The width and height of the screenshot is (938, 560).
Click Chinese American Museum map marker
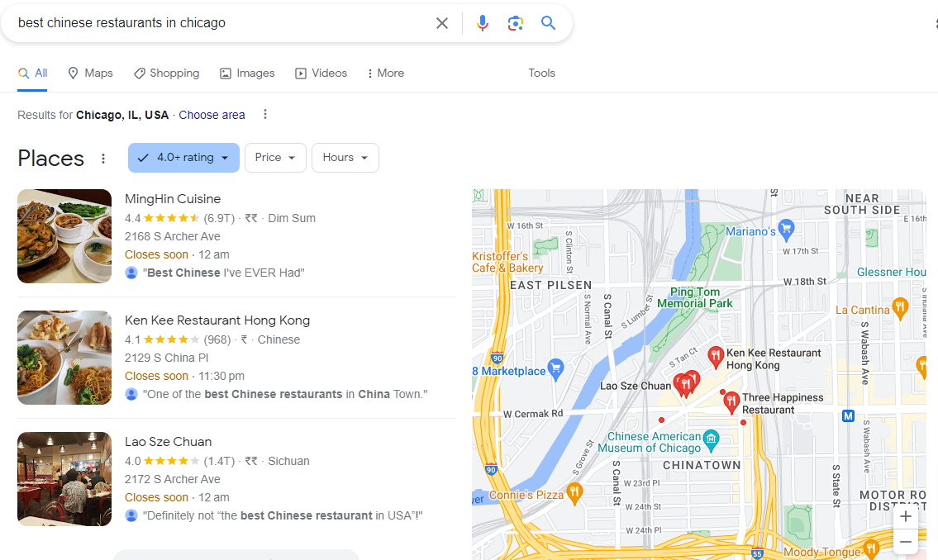coord(711,440)
